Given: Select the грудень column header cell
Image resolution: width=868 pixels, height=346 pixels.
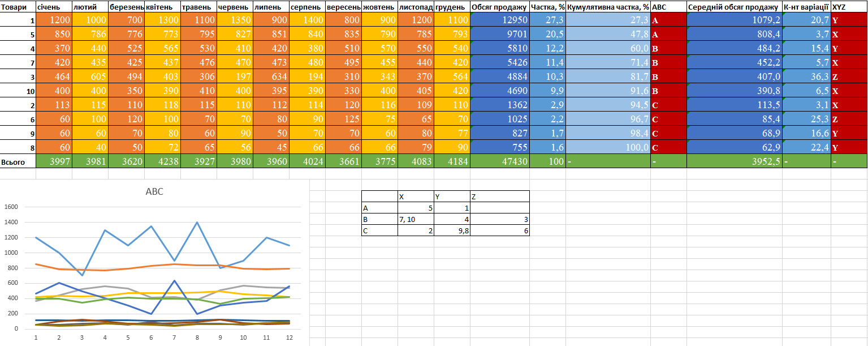Looking at the screenshot, I should click(x=452, y=7).
